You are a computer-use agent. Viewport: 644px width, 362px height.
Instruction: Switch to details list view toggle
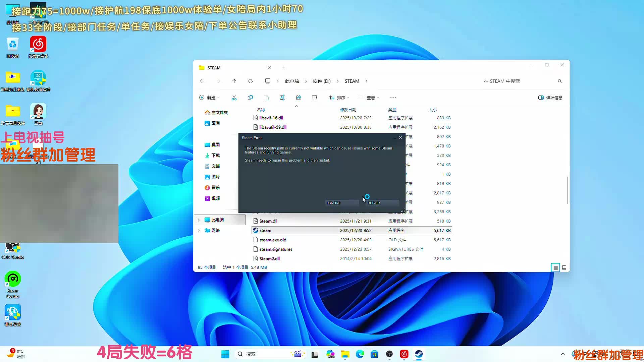555,267
